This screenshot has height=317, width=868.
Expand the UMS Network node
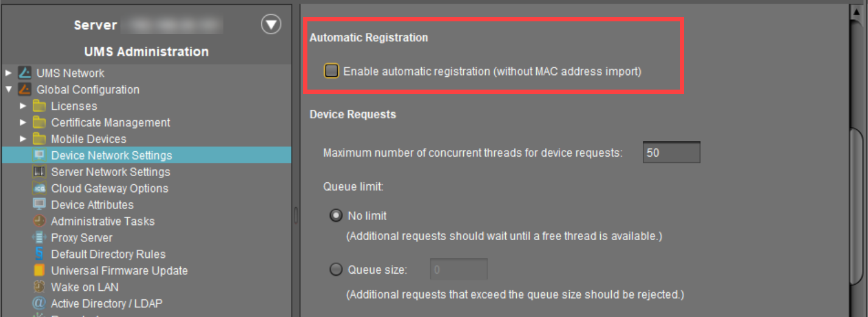point(9,73)
